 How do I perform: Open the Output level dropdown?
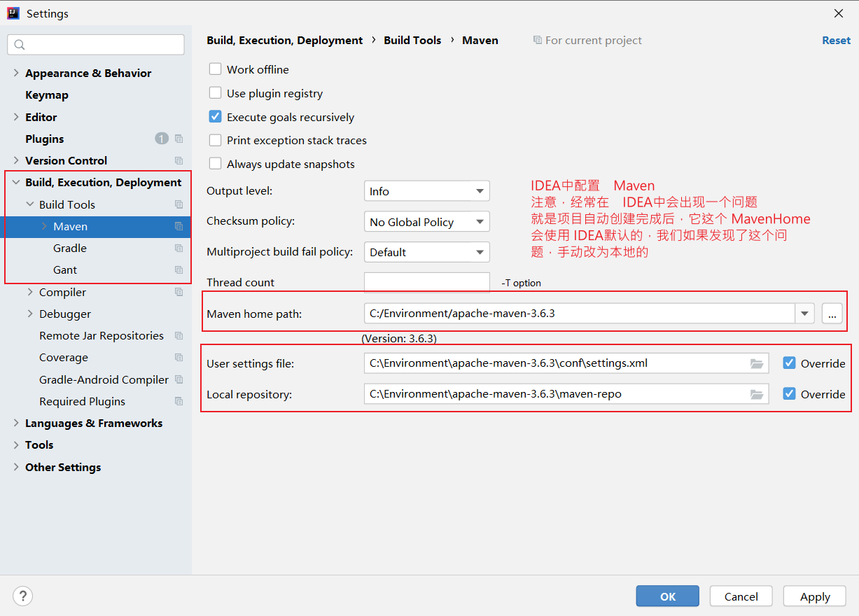[x=426, y=191]
